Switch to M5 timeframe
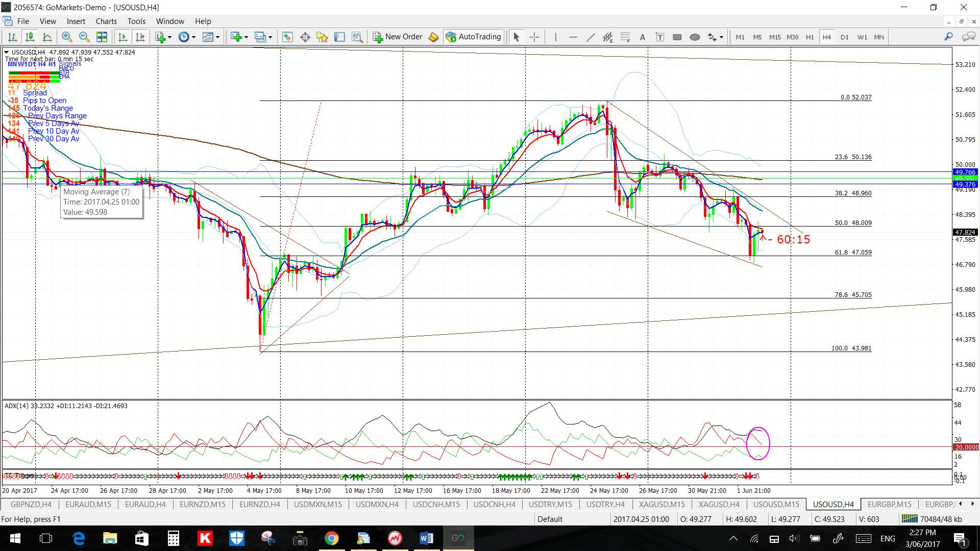 tap(757, 37)
